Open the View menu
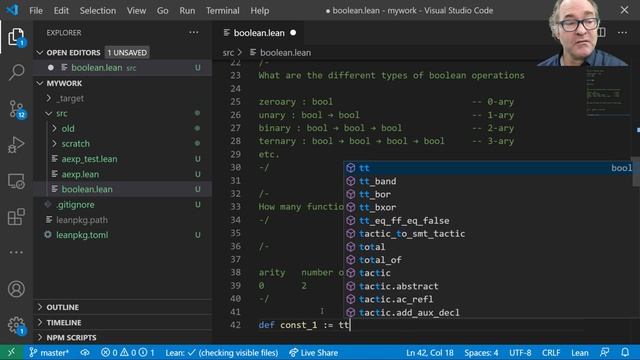 tap(136, 11)
